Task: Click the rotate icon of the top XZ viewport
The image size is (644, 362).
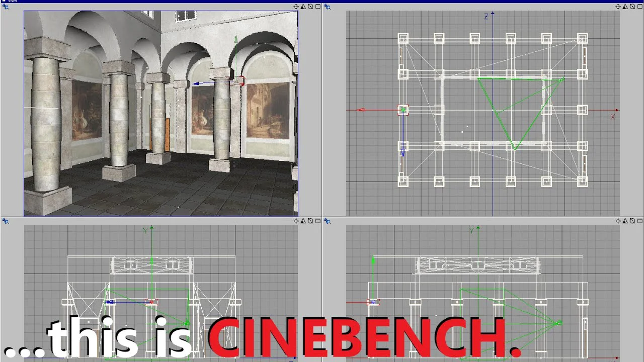Action: (632, 7)
